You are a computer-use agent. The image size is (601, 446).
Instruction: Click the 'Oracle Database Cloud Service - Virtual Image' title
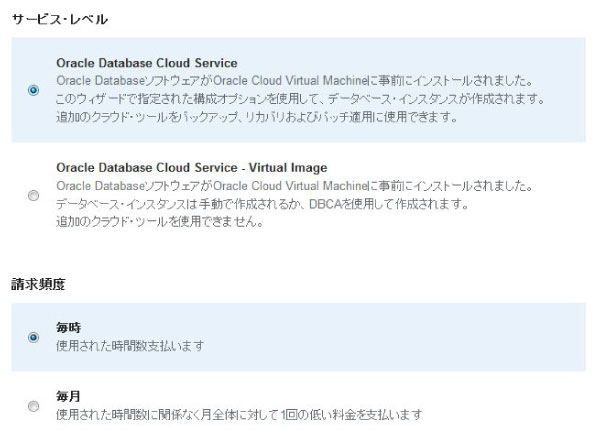coord(192,168)
